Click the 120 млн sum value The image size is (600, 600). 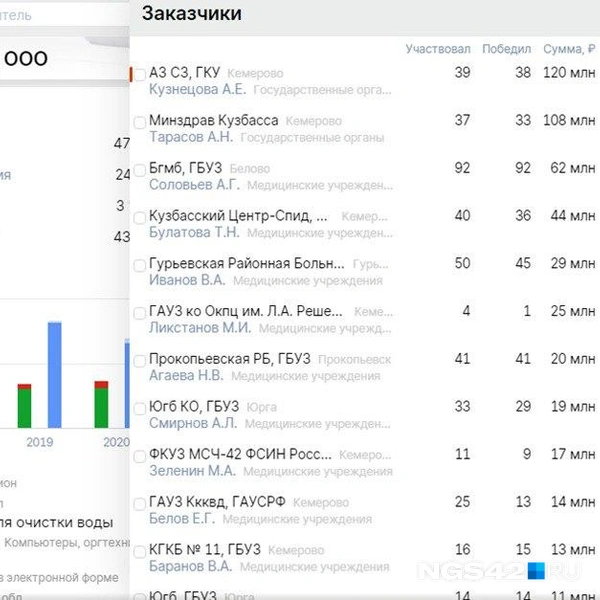tap(569, 72)
